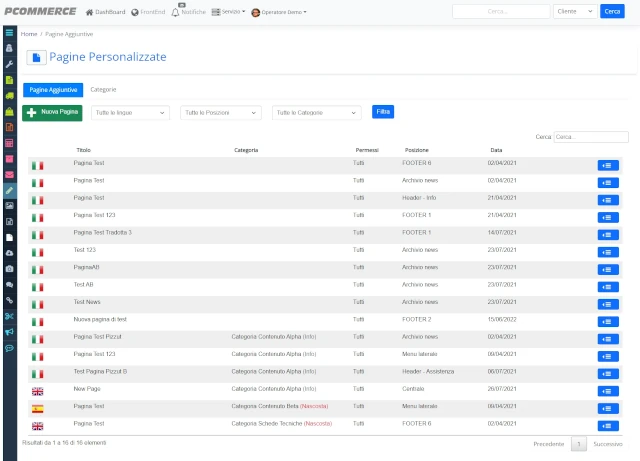Switch to the Pagine Aggiuntive tab
This screenshot has width=640, height=461.
(x=53, y=90)
